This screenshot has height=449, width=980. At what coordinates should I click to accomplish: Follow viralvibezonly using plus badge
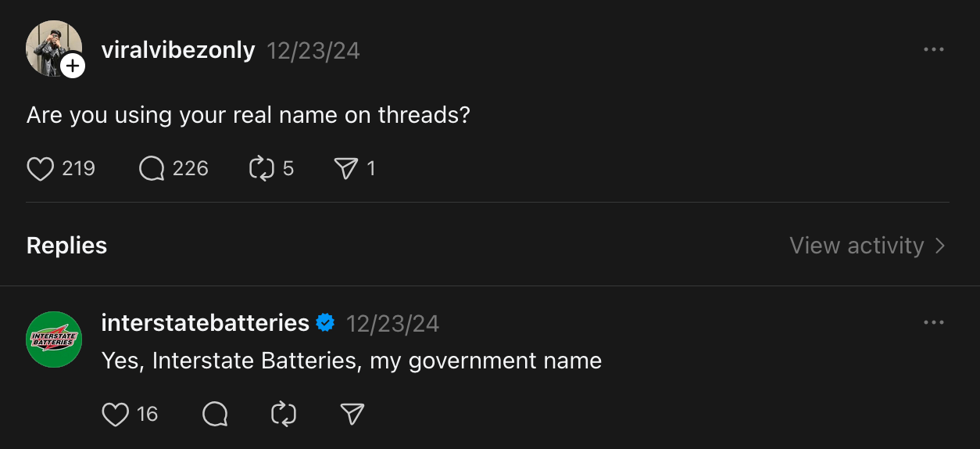(73, 66)
